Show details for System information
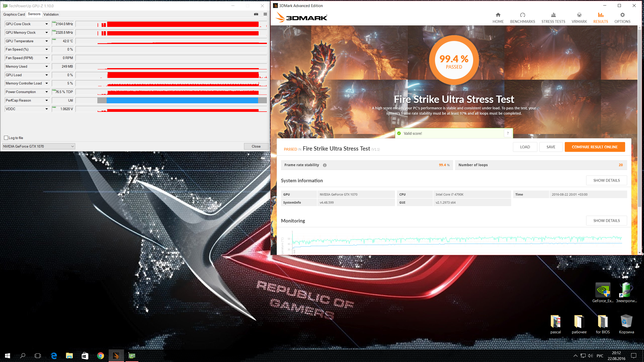644x362 pixels. pos(606,180)
